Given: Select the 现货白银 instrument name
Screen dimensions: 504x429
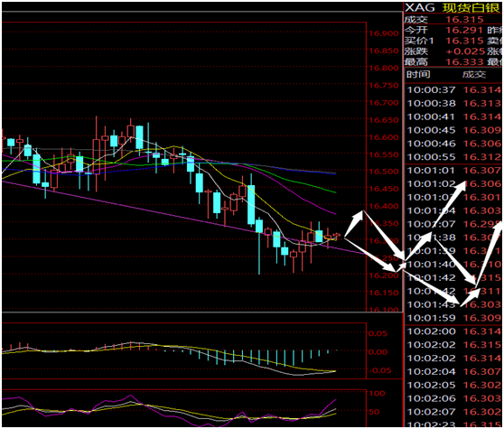Looking at the screenshot, I should [x=471, y=8].
